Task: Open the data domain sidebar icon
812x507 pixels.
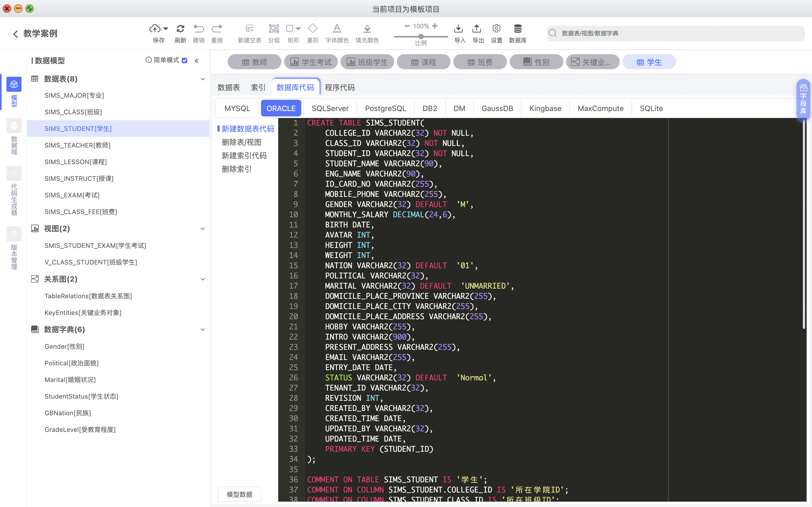Action: (14, 126)
